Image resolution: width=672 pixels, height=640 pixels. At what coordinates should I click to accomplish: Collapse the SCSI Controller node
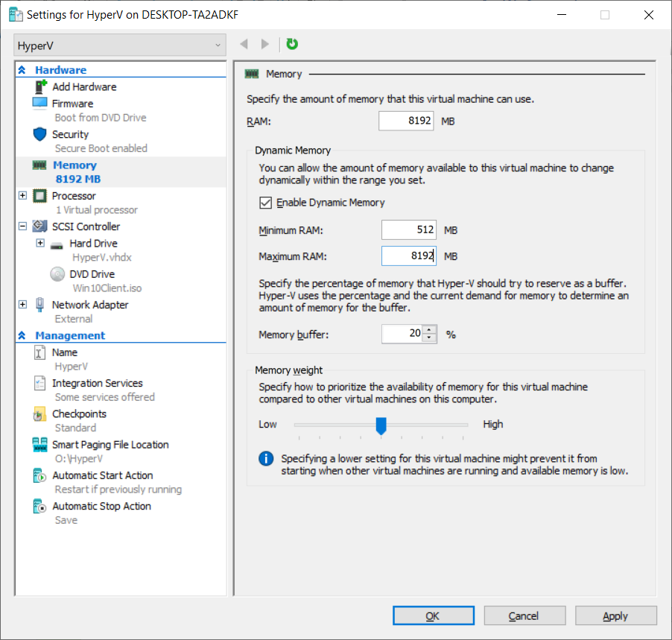[22, 226]
